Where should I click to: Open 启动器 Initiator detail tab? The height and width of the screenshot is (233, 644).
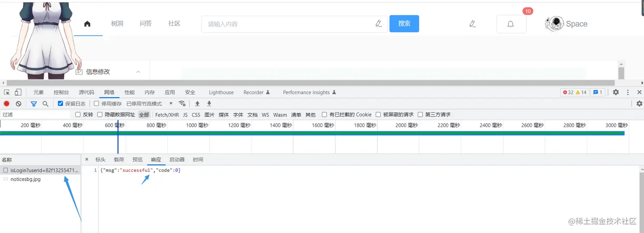(177, 159)
